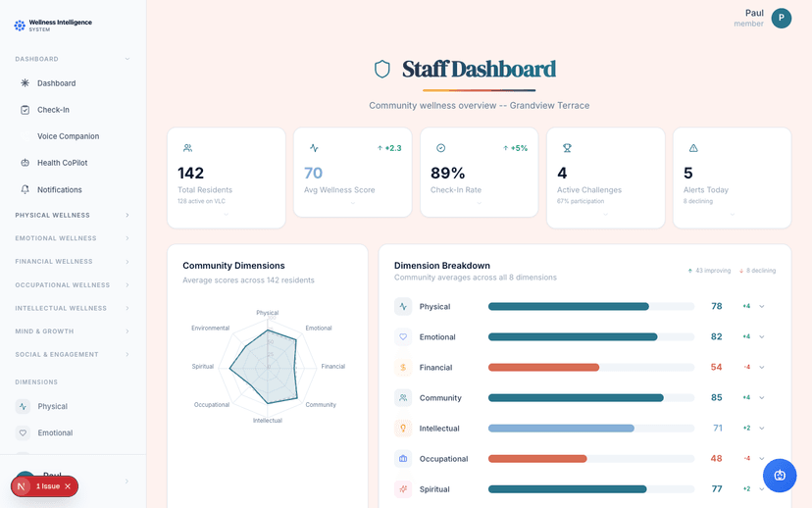Open the Check-In menu item

click(x=73, y=110)
